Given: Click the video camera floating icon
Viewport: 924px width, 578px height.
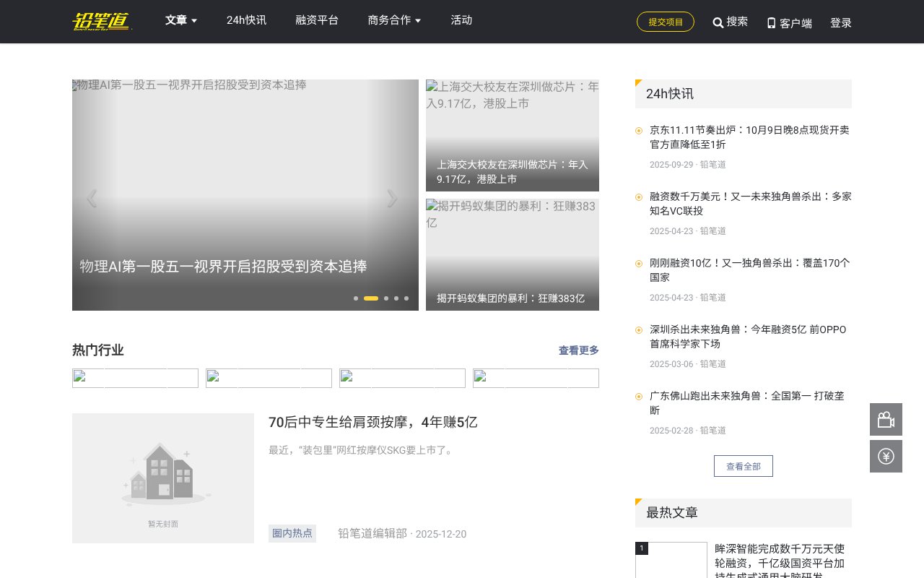Looking at the screenshot, I should point(886,419).
